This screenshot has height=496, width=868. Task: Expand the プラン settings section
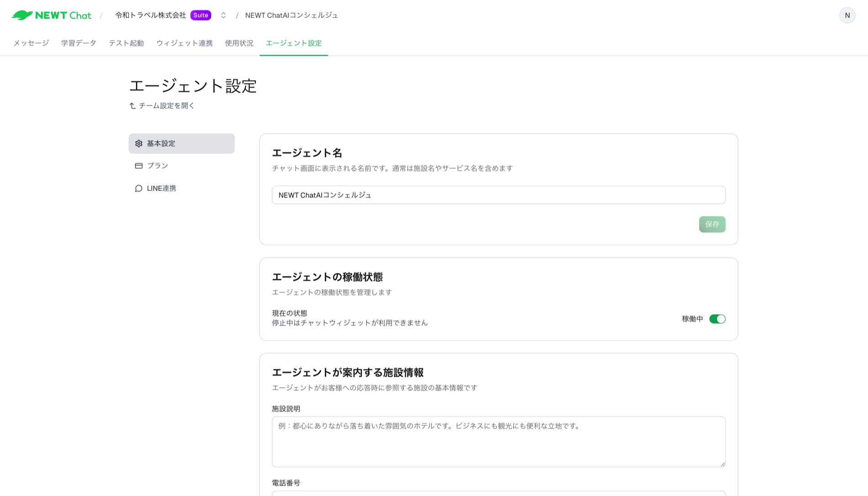pyautogui.click(x=157, y=165)
